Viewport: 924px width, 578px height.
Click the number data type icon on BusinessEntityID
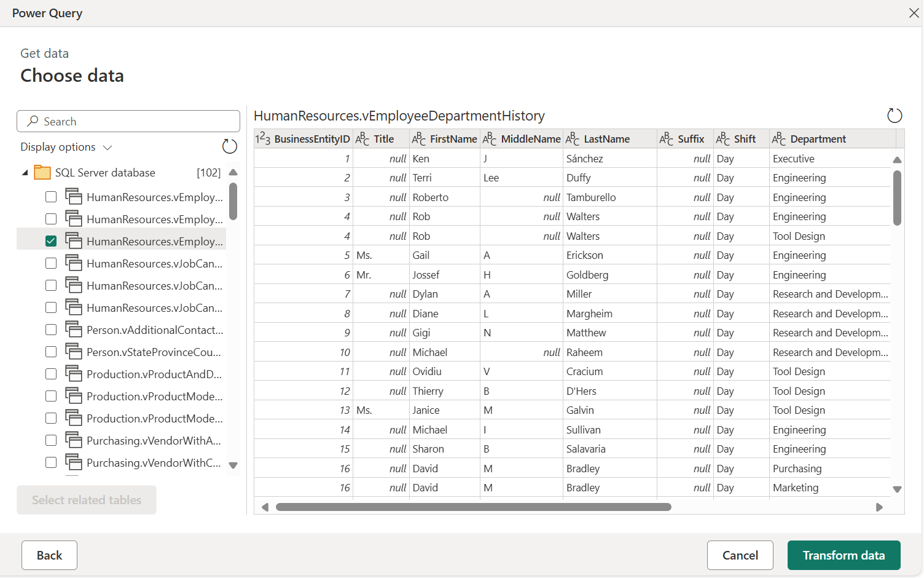tap(263, 138)
